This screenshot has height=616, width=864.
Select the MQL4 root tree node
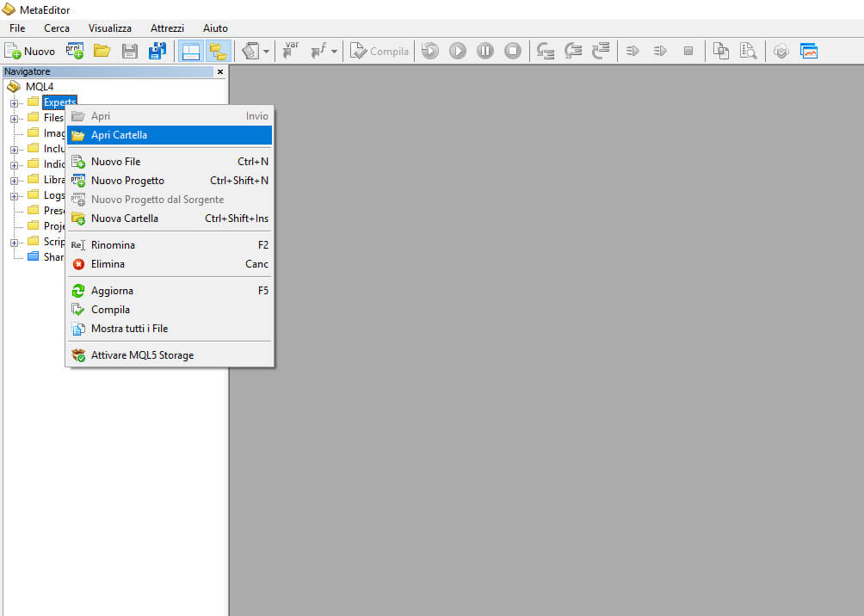click(40, 87)
